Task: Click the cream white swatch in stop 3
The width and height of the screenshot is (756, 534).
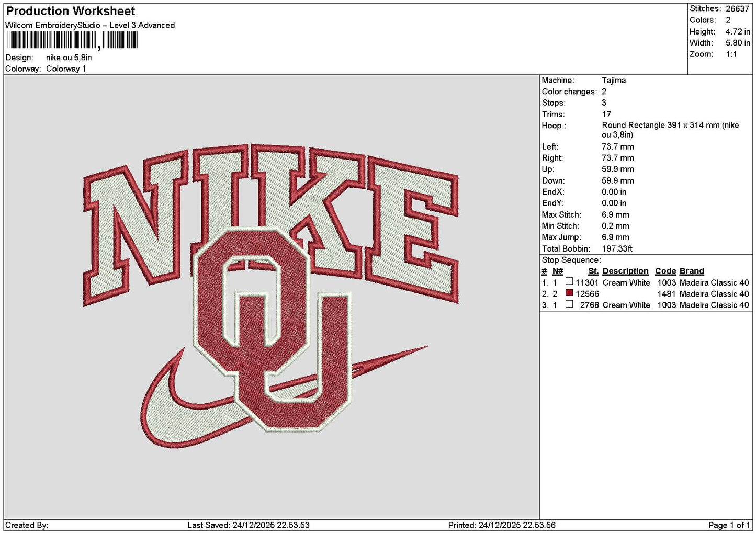Action: pyautogui.click(x=569, y=304)
